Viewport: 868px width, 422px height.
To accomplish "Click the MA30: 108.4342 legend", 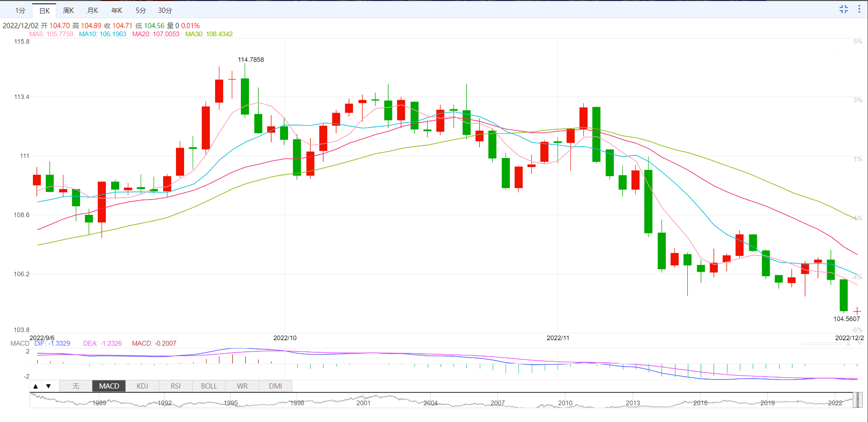I will [209, 34].
